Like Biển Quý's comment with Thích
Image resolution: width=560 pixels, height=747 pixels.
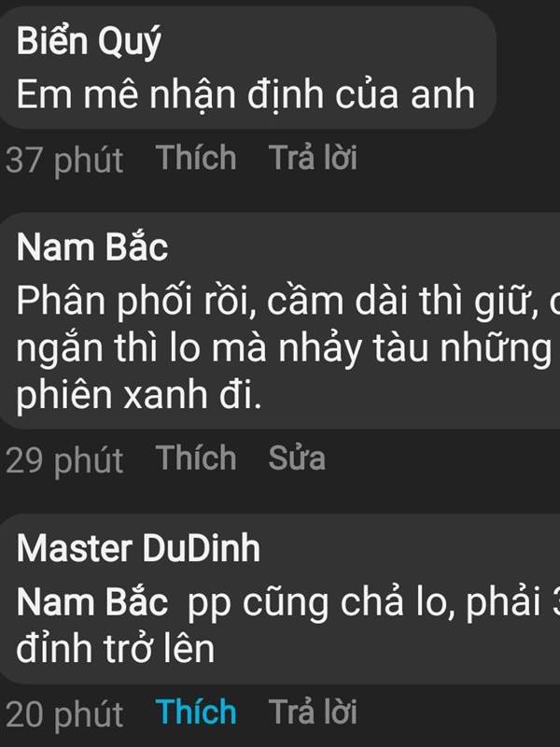(196, 158)
